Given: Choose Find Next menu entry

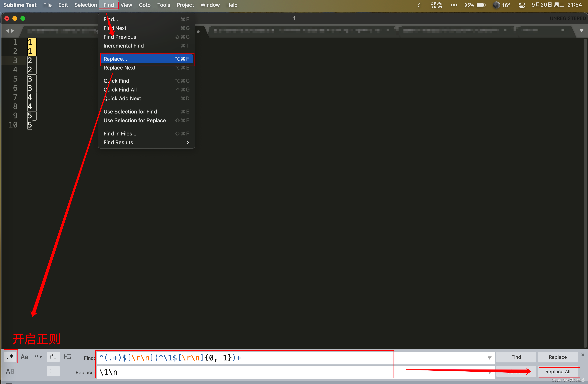Looking at the screenshot, I should tap(147, 28).
